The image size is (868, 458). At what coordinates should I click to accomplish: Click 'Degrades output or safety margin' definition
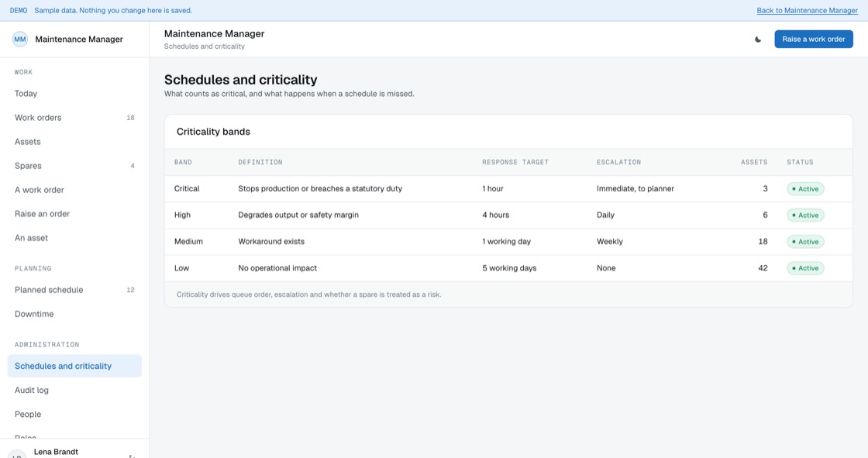point(298,215)
